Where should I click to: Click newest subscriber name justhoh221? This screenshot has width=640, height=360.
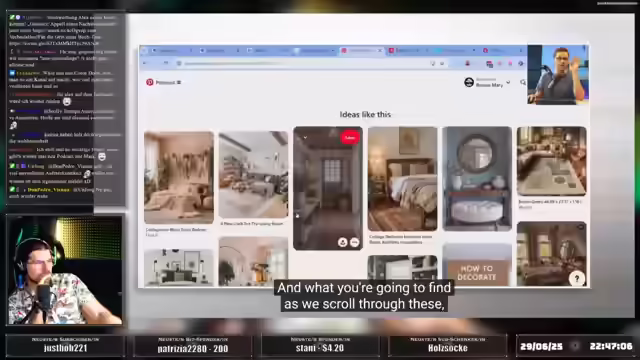click(65, 348)
